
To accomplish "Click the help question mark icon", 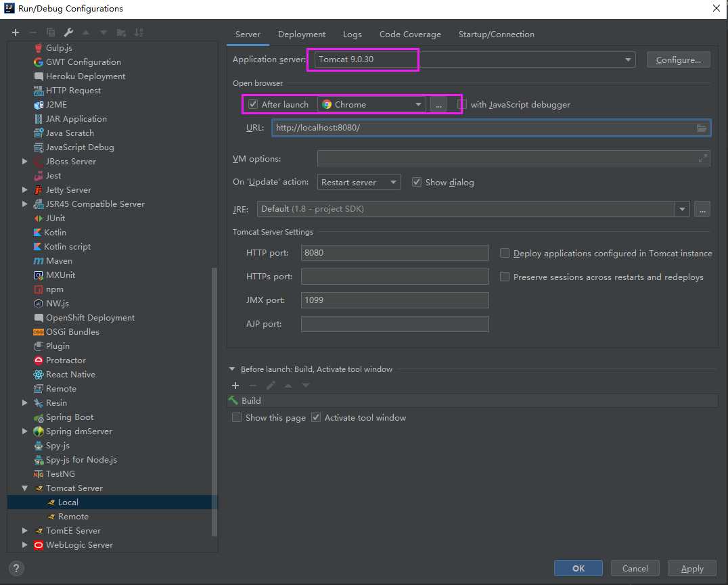I will [17, 568].
